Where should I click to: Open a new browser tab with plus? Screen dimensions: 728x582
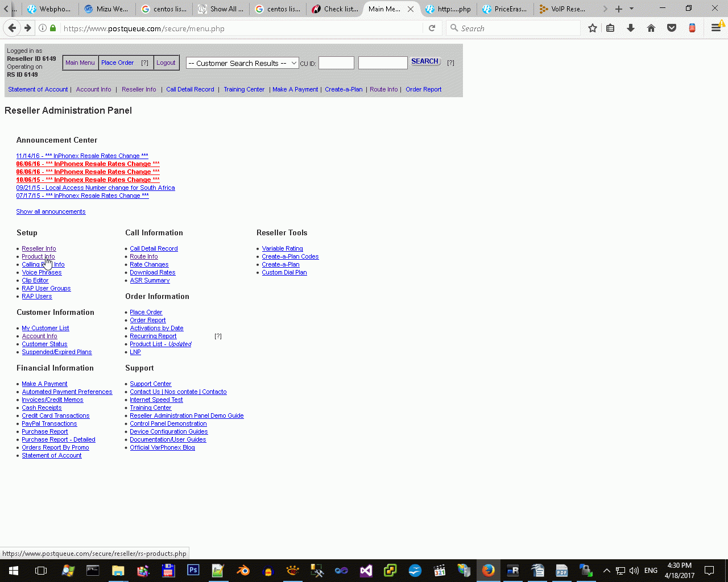point(619,9)
